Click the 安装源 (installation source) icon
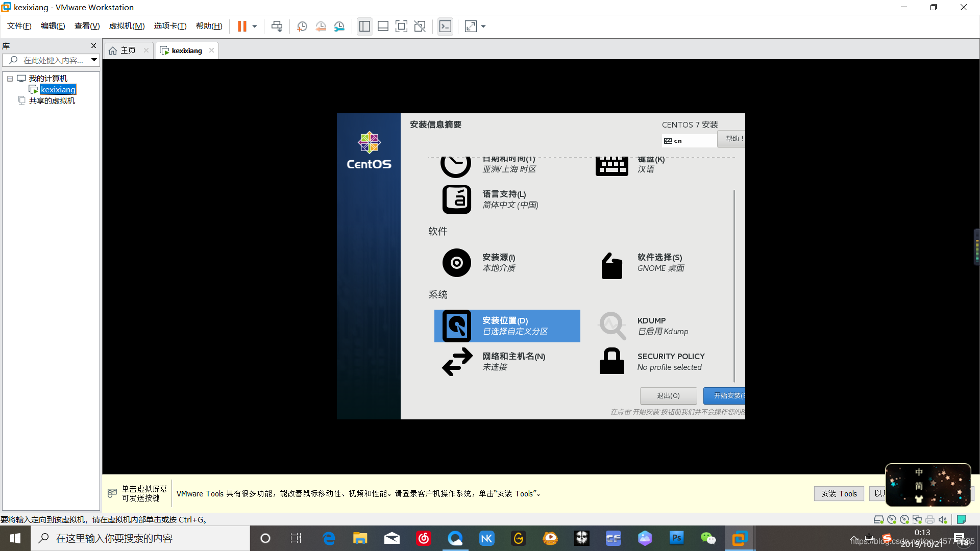Screen dimensions: 980x551 point(456,262)
